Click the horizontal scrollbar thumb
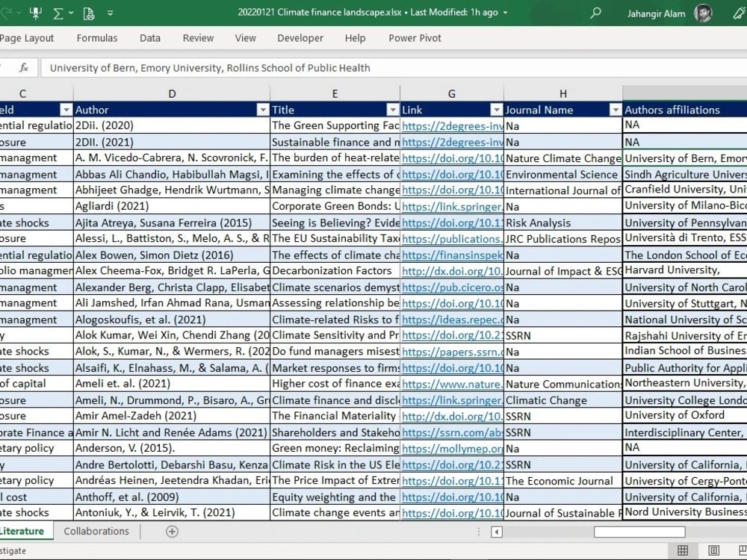The height and width of the screenshot is (560, 747). coord(639,532)
